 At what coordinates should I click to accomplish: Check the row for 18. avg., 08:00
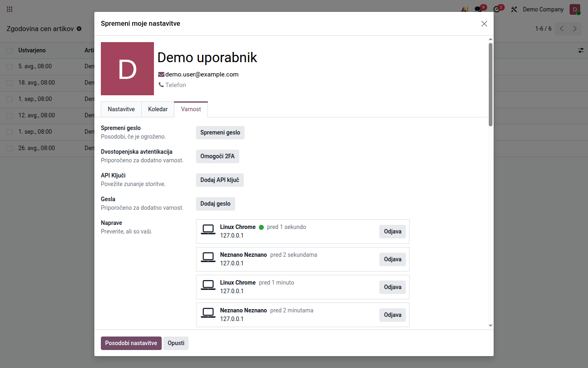coord(9,83)
